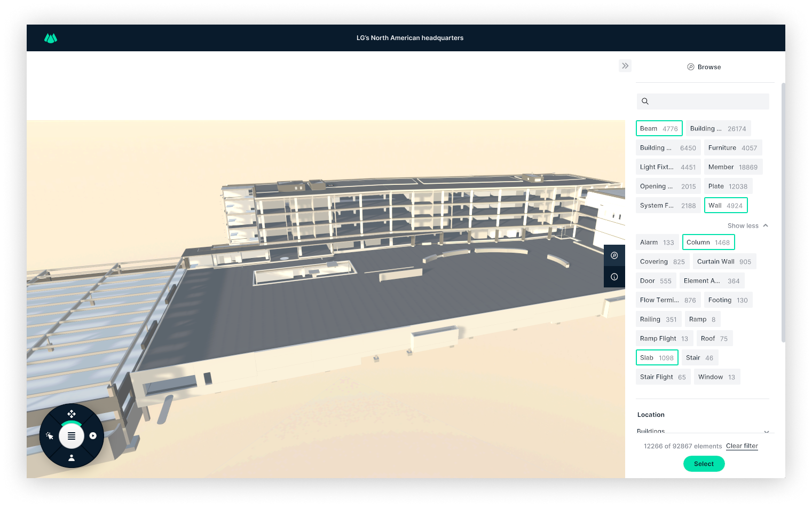Toggle the Roof 75 filter

[x=715, y=338]
